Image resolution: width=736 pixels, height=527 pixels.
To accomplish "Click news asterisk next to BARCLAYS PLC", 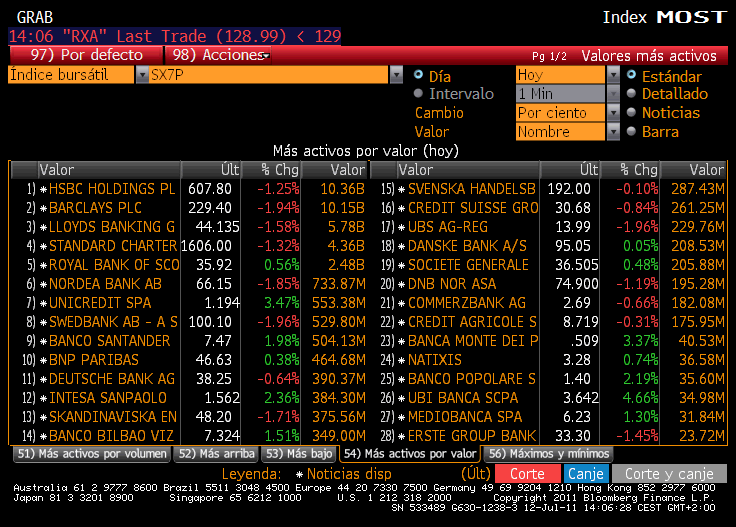I will (x=43, y=208).
